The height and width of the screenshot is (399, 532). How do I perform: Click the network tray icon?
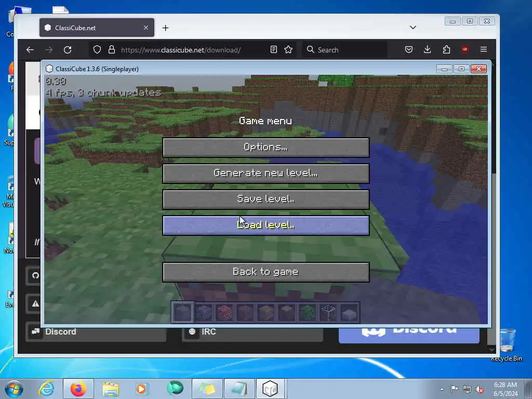tap(467, 390)
